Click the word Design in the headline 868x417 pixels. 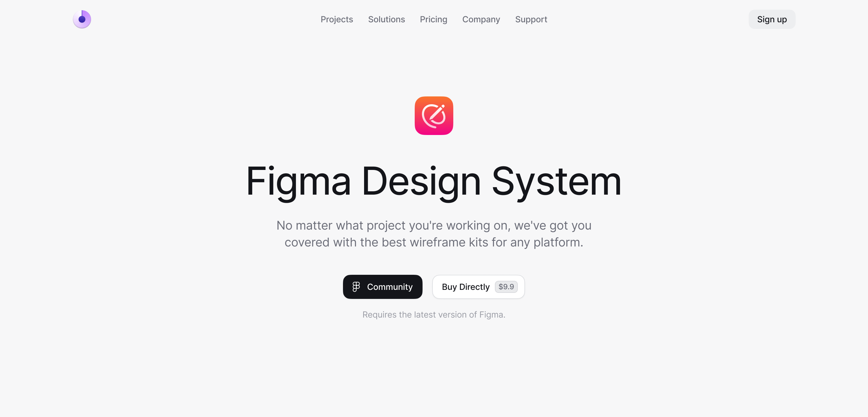421,182
